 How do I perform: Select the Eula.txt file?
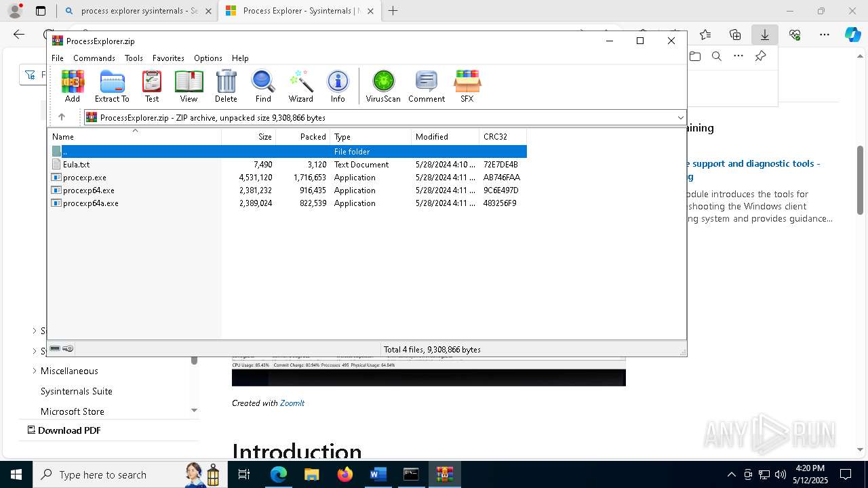click(76, 165)
